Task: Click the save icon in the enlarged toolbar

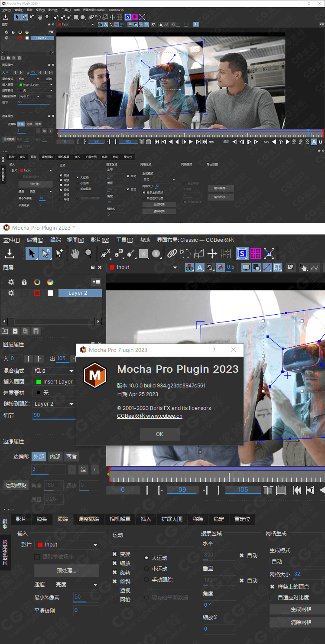Action: pos(10,254)
